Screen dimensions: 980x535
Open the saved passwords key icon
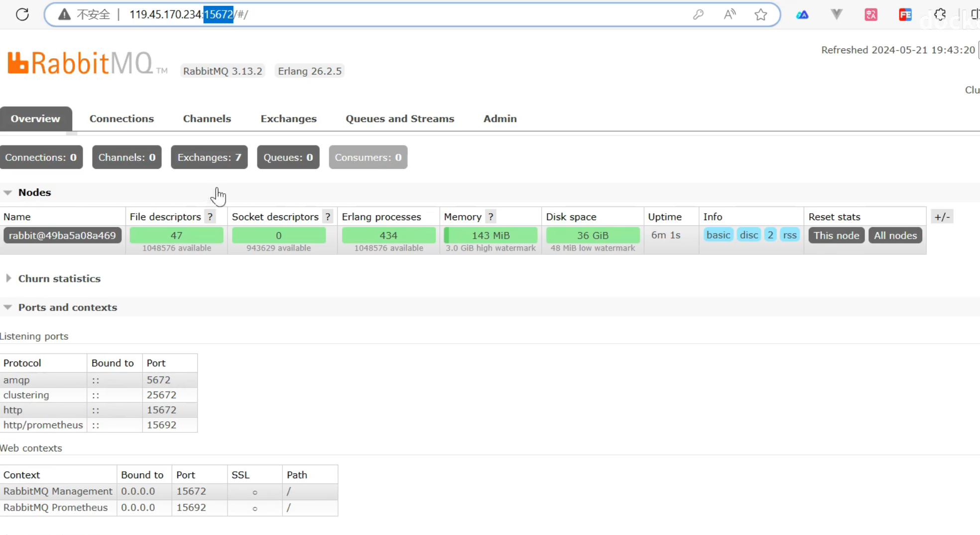[698, 14]
